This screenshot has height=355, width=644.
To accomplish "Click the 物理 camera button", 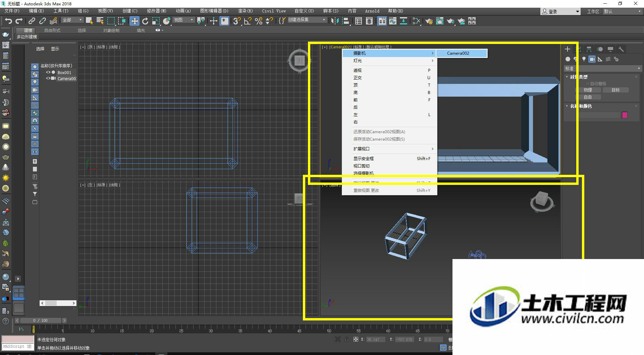I will 588,90.
